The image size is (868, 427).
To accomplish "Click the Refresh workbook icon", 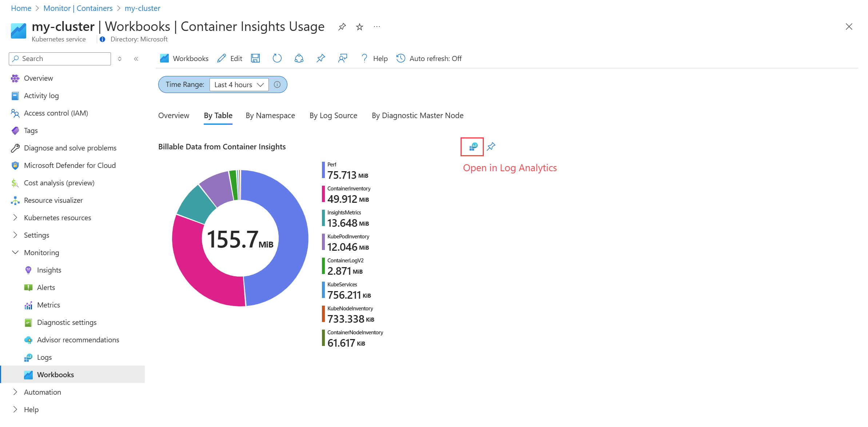I will [x=277, y=59].
